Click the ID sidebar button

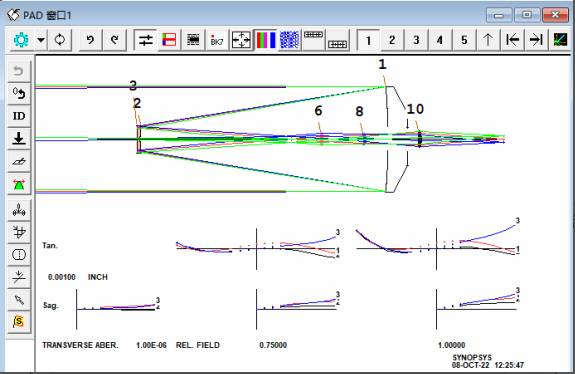pos(19,116)
